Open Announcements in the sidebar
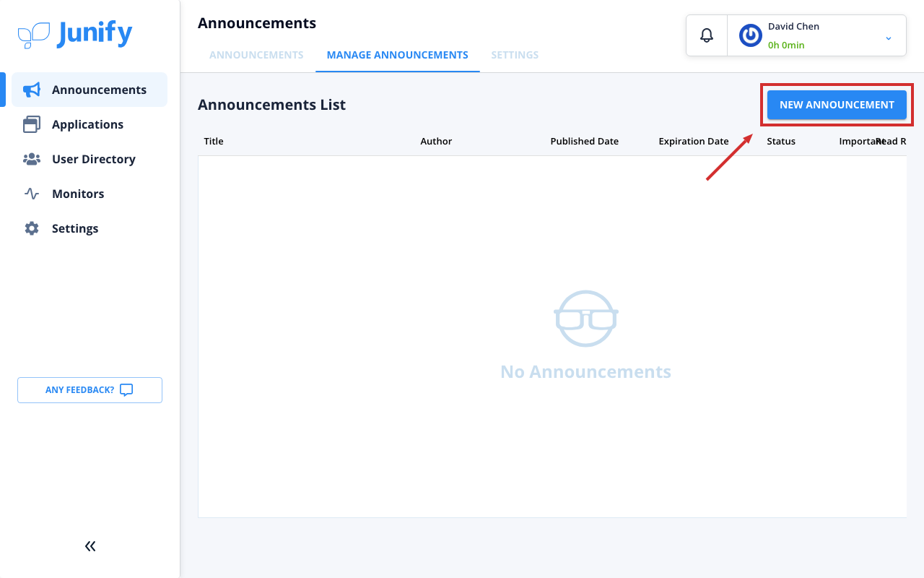The width and height of the screenshot is (924, 578). tap(90, 90)
